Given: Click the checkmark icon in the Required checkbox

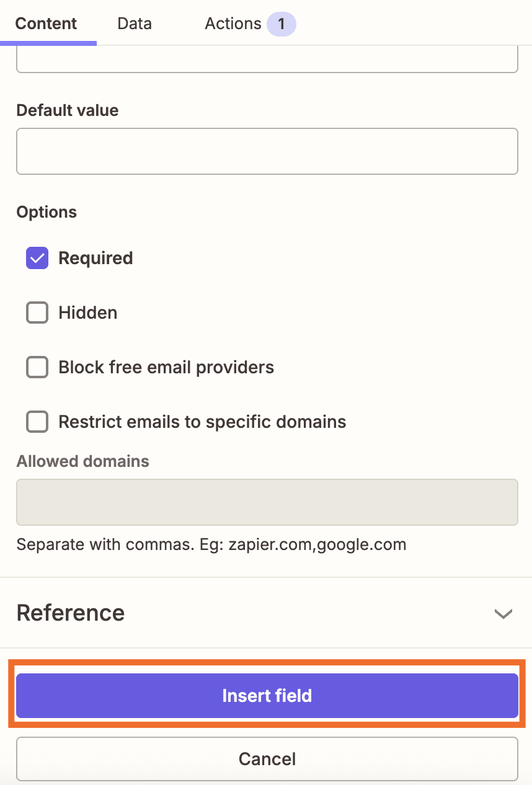Looking at the screenshot, I should tap(37, 258).
